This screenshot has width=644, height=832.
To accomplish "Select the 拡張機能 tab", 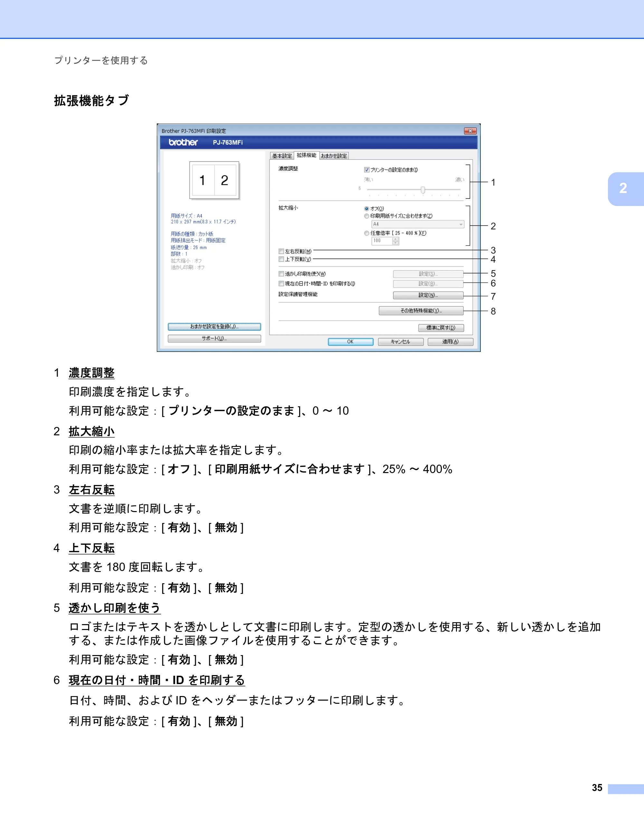I will [307, 155].
